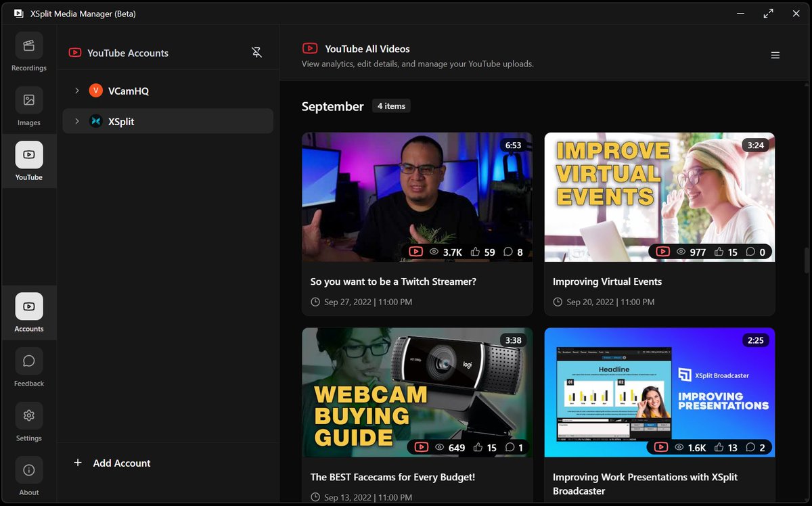Click the 1.6K views count
The height and width of the screenshot is (506, 812).
698,447
